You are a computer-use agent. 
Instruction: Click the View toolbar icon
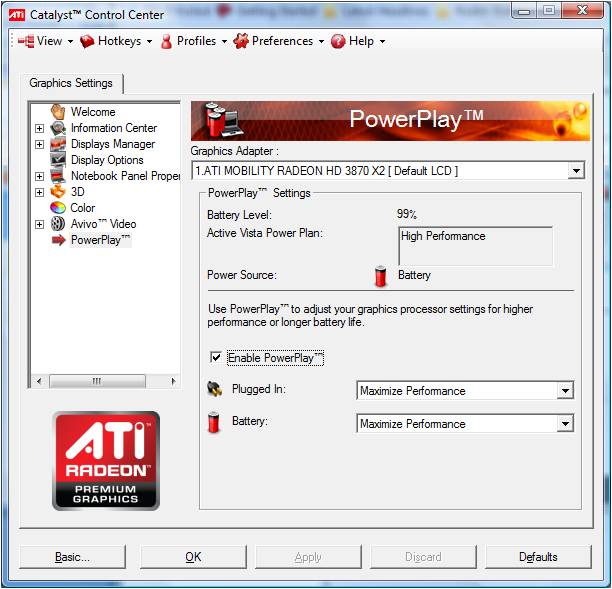click(x=26, y=41)
